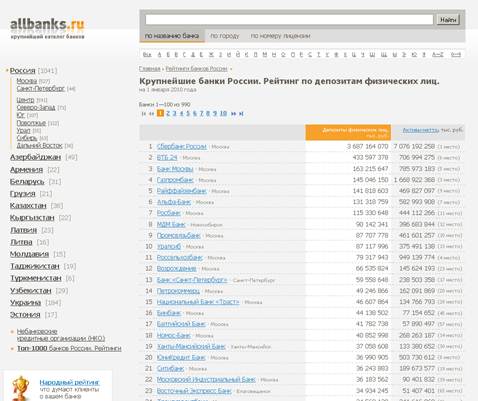Open the Украина country link
This screenshot has width=478, height=401.
coord(25,303)
